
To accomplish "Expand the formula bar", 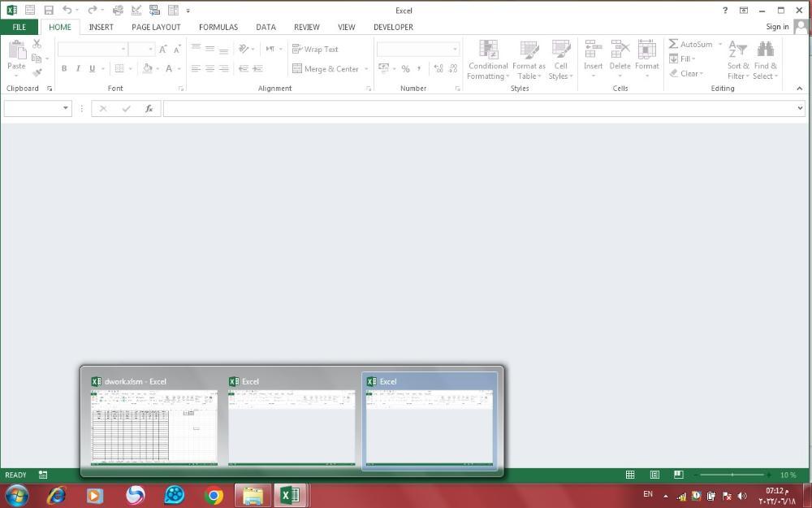I will [800, 108].
